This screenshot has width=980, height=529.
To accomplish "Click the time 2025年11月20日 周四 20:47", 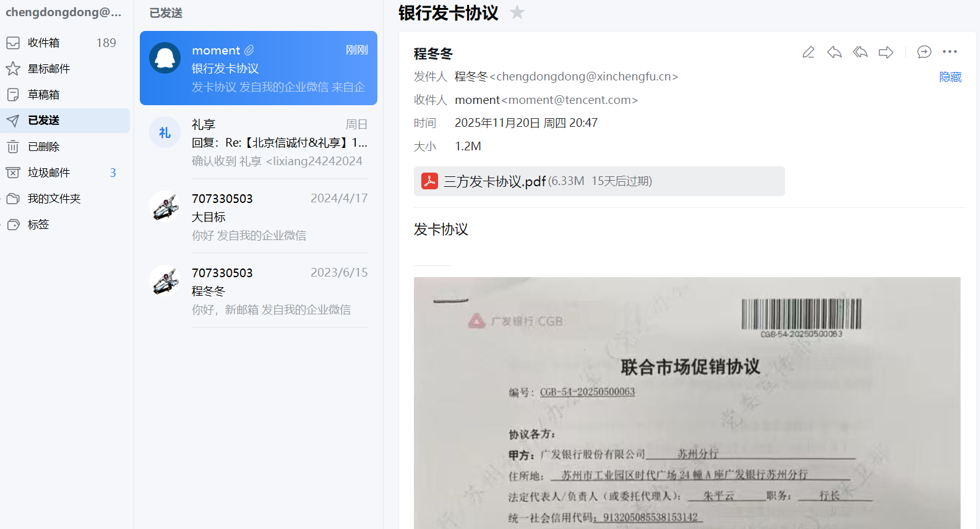I will point(526,123).
